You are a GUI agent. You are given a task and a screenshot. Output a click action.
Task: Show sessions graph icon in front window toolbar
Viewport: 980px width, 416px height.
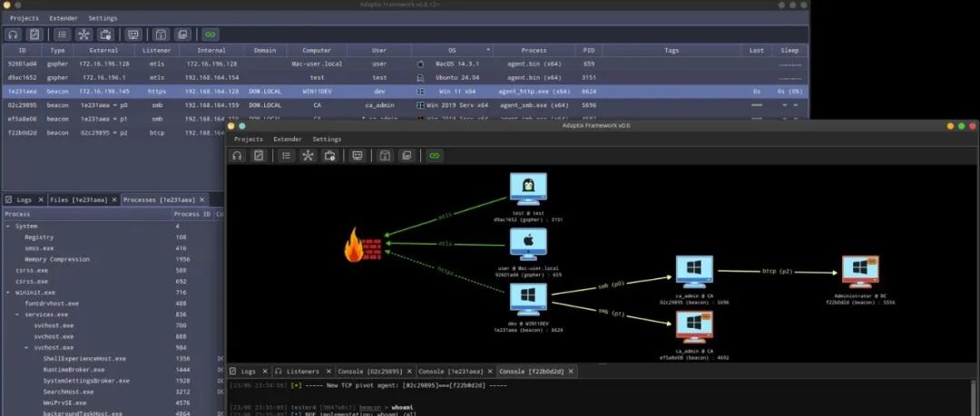[x=309, y=156]
